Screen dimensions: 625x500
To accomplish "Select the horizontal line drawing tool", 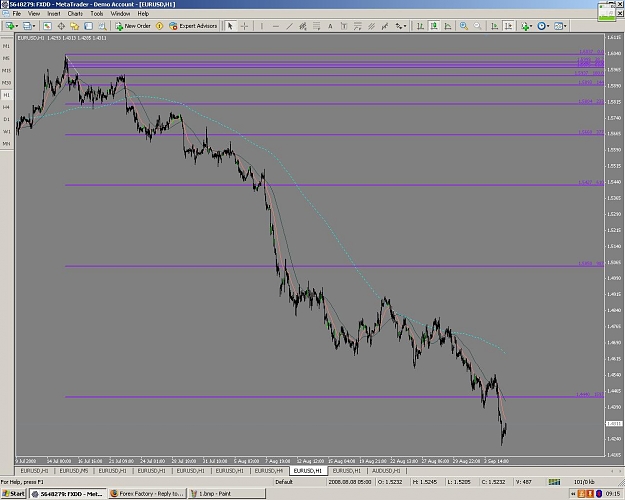I will click(275, 26).
